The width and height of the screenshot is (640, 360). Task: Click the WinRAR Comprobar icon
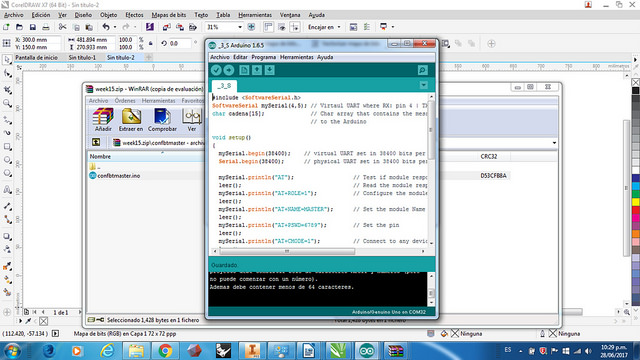162,120
